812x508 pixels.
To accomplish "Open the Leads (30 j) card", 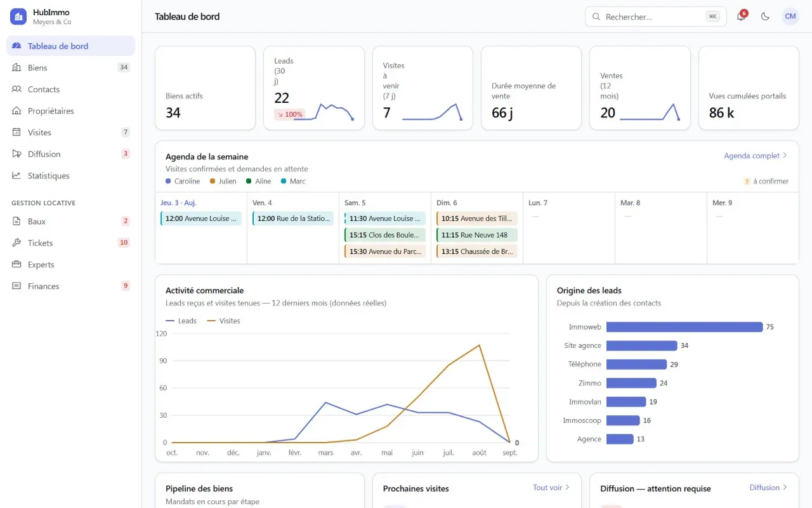I will pyautogui.click(x=314, y=88).
